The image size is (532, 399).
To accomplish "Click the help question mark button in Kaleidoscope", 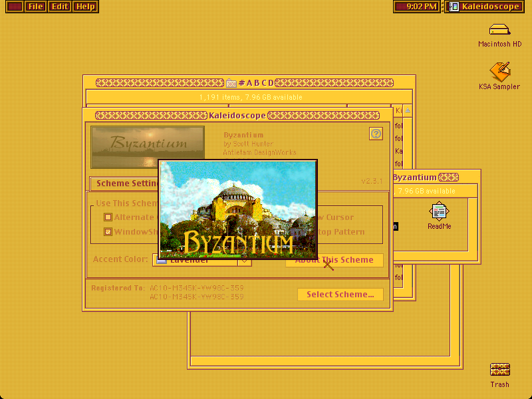I will pyautogui.click(x=376, y=134).
